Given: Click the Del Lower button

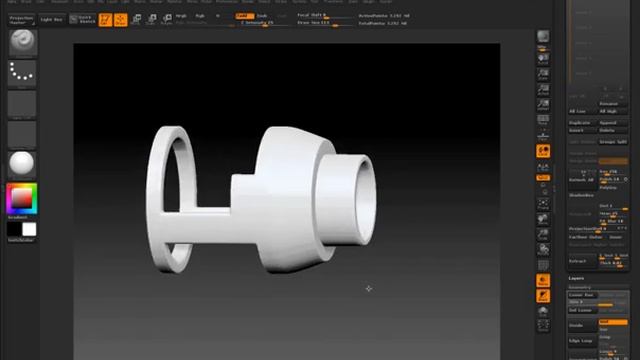Looking at the screenshot, I should [x=582, y=311].
